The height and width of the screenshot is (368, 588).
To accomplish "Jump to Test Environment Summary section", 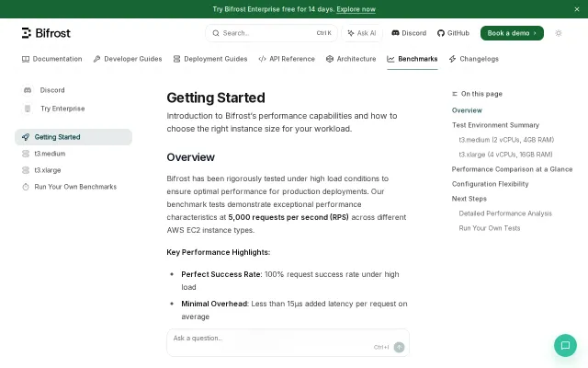I will pyautogui.click(x=495, y=125).
